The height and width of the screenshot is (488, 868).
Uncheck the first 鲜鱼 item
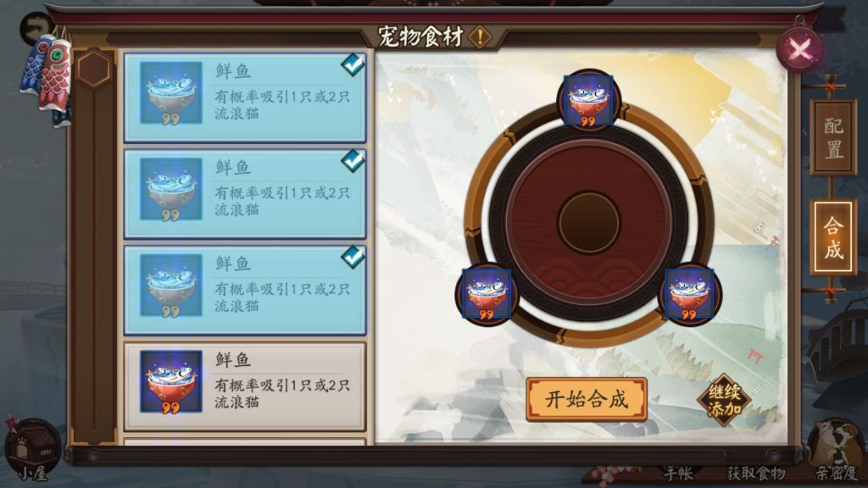[x=244, y=97]
